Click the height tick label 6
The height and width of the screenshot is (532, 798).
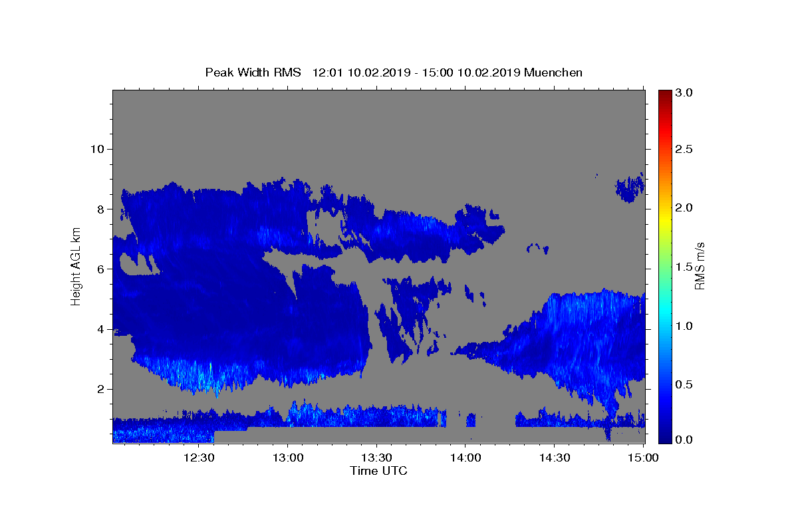pos(101,269)
